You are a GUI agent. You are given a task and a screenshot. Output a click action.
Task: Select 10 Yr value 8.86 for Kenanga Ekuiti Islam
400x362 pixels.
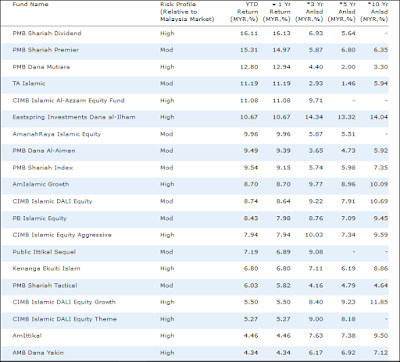(381, 269)
